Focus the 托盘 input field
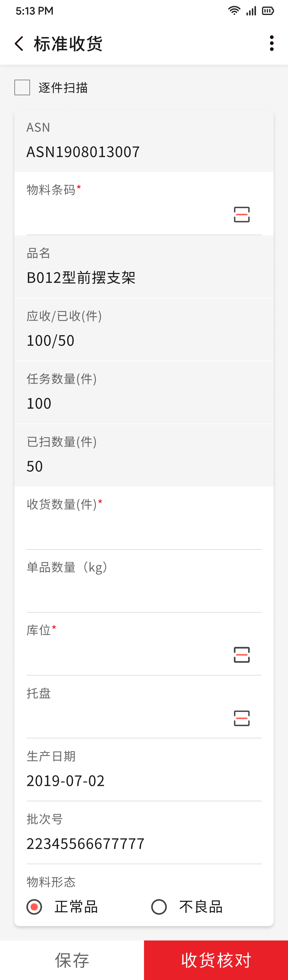 pos(126,718)
